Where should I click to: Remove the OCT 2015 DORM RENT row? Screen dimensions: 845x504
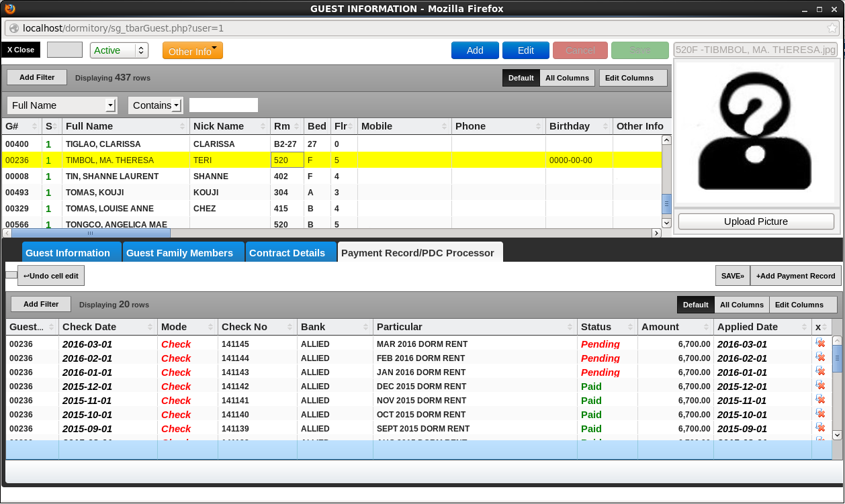pos(820,413)
